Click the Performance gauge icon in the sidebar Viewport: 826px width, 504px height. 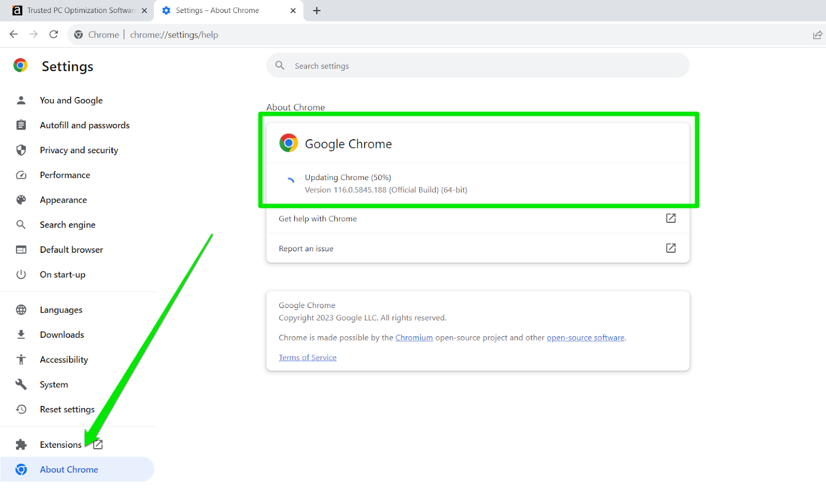click(x=21, y=175)
